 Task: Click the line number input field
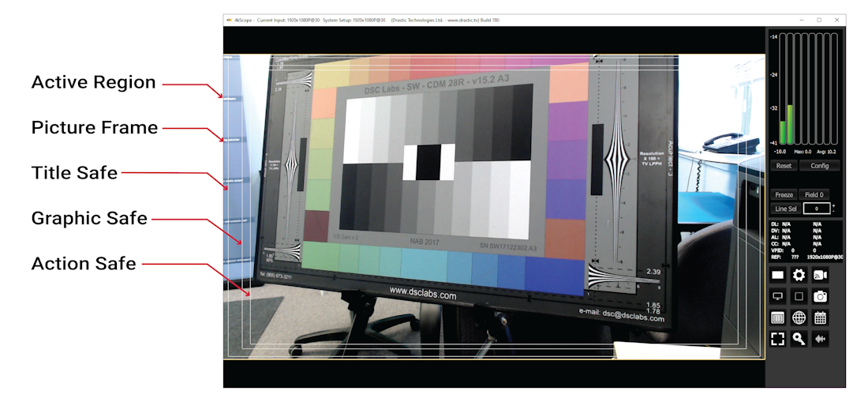coord(817,209)
